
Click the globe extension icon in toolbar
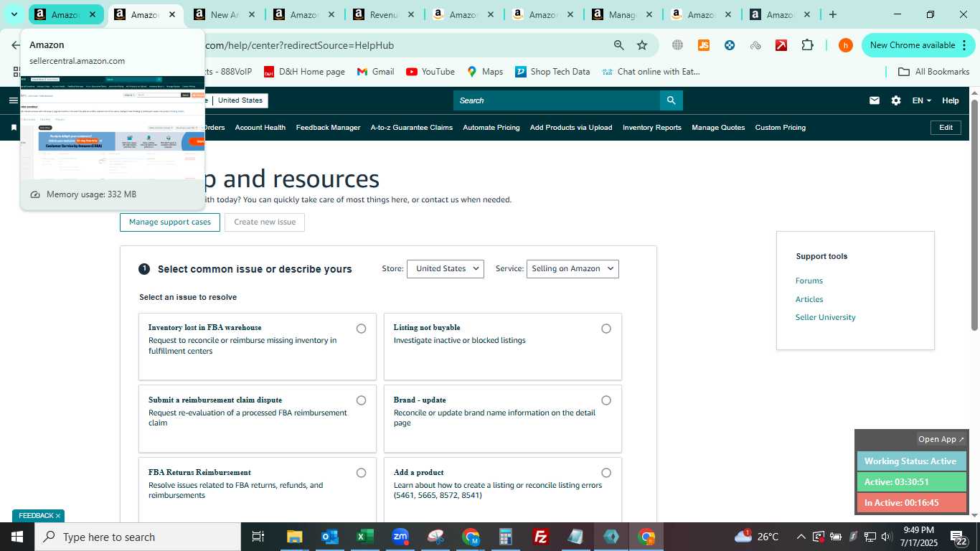point(677,45)
